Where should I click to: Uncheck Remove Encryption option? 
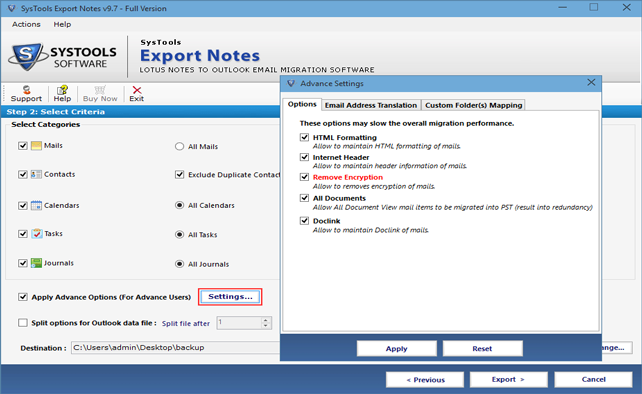click(x=304, y=177)
